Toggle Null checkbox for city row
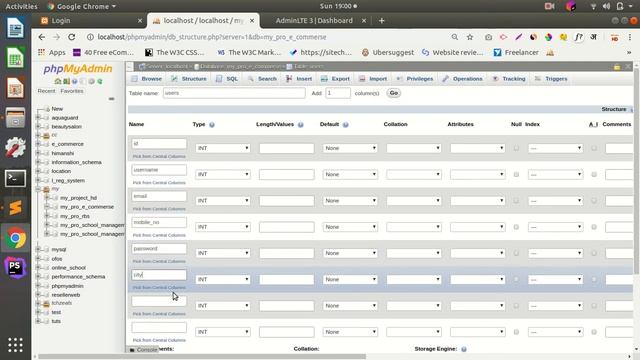The width and height of the screenshot is (640, 360). pos(516,279)
